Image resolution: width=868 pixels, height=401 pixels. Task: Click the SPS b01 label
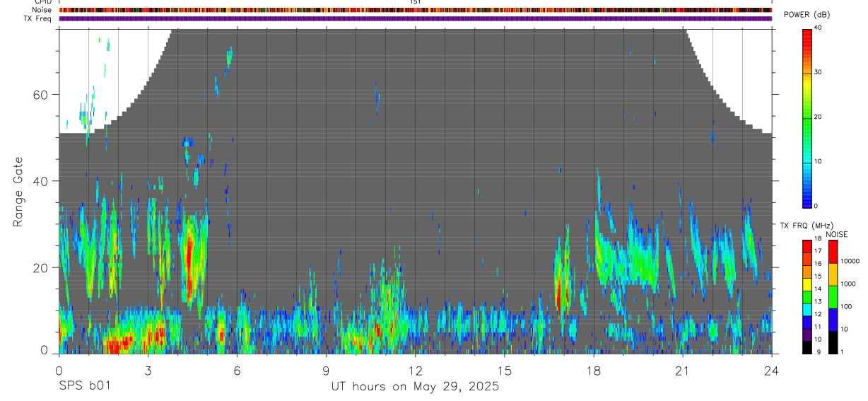83,386
